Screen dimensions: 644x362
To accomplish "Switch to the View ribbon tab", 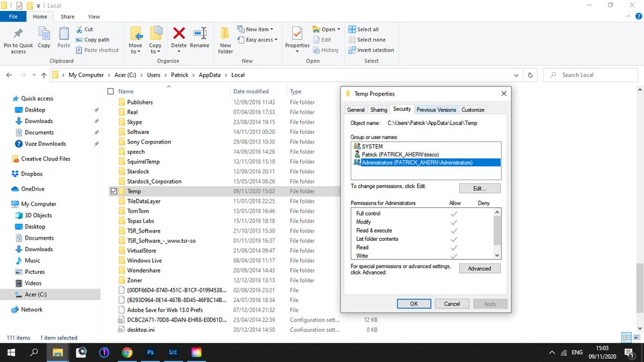I will coord(93,16).
